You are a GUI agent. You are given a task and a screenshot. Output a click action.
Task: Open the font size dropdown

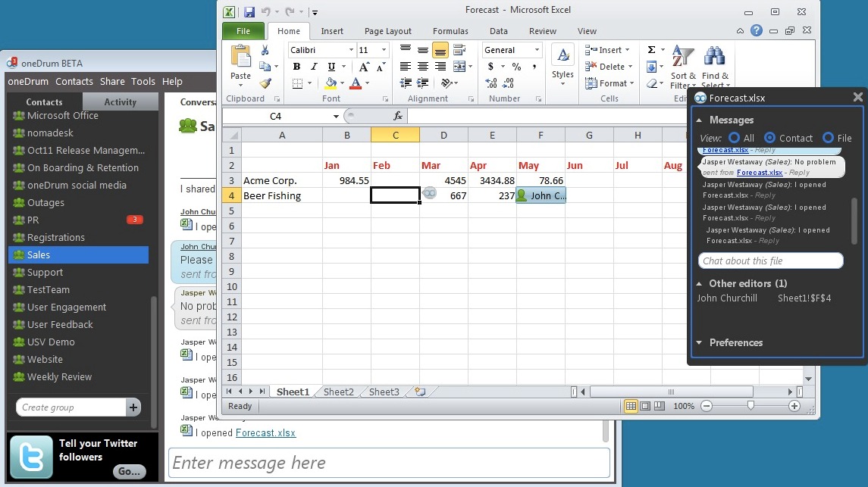[x=384, y=50]
